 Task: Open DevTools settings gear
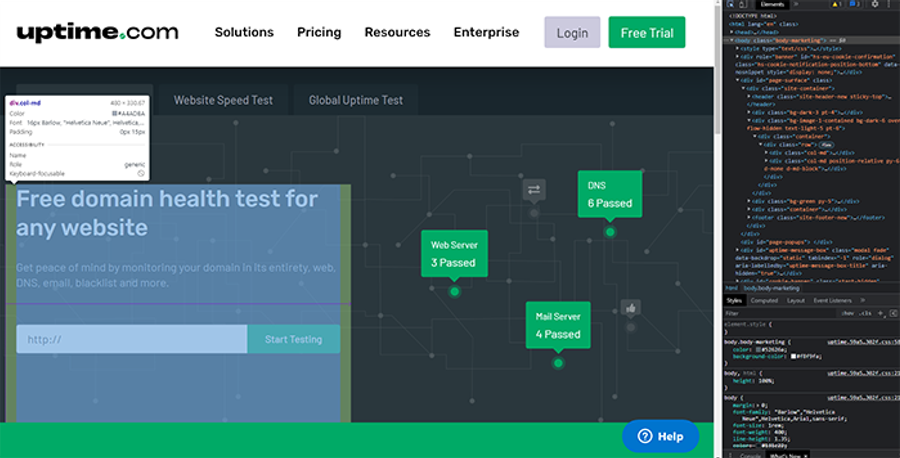coord(875,4)
